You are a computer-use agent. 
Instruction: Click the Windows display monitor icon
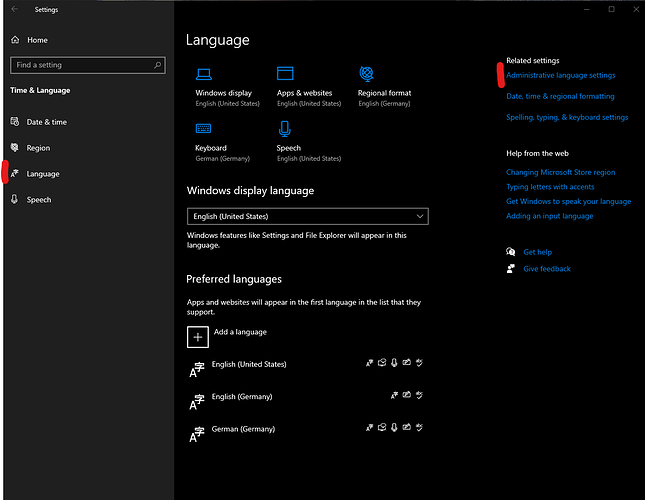click(x=204, y=73)
